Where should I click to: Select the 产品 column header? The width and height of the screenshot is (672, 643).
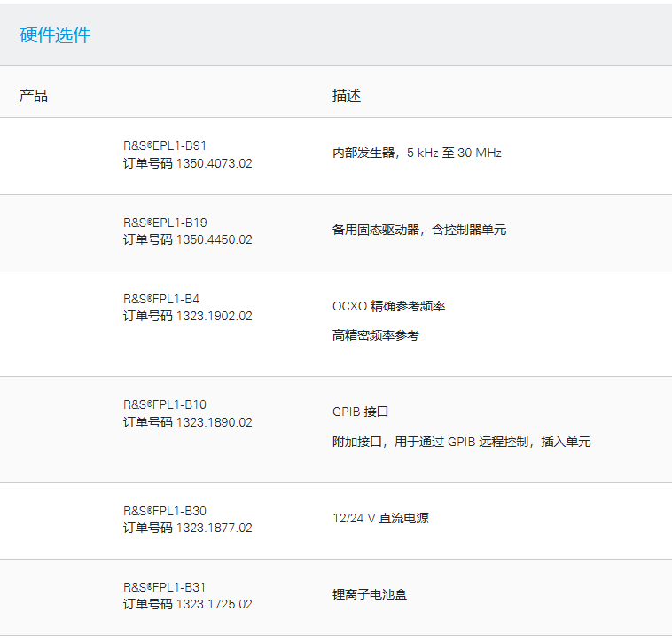click(x=34, y=96)
